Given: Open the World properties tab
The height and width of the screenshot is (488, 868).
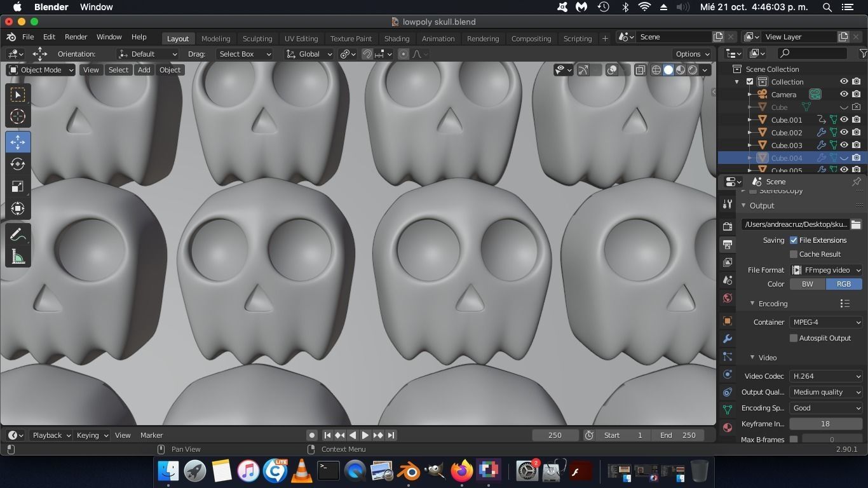Looking at the screenshot, I should (728, 298).
